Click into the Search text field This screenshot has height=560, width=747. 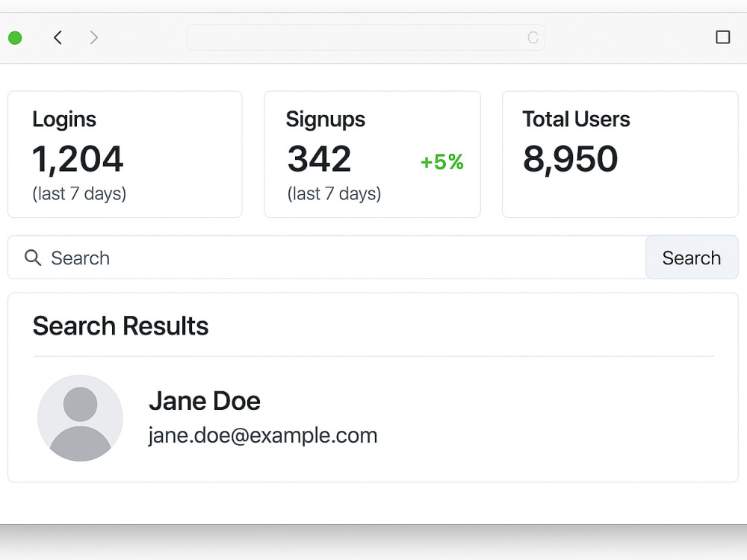[327, 257]
